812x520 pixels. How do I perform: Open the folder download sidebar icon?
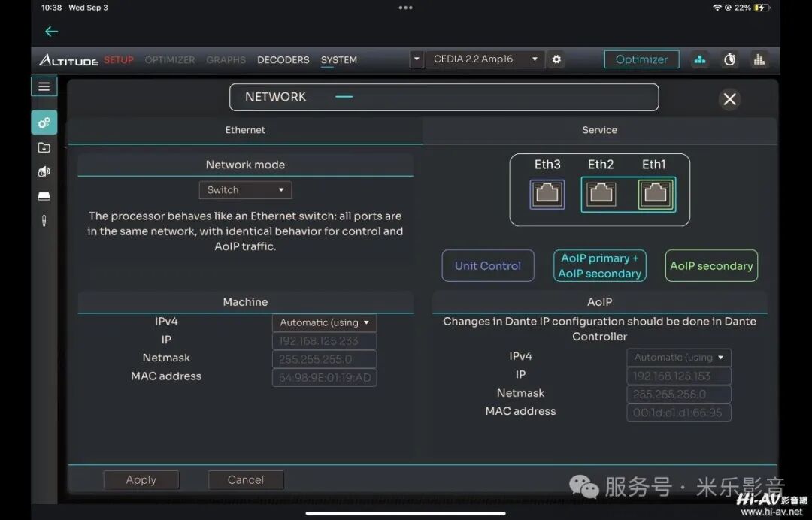coord(44,148)
